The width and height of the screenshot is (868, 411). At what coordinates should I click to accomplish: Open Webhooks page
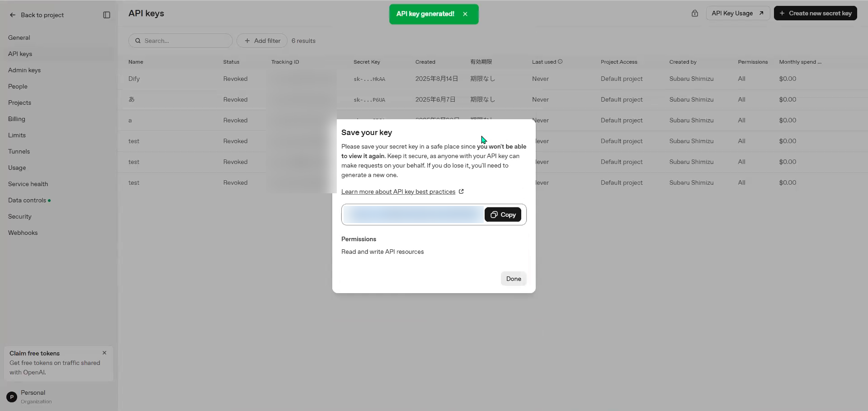(23, 233)
